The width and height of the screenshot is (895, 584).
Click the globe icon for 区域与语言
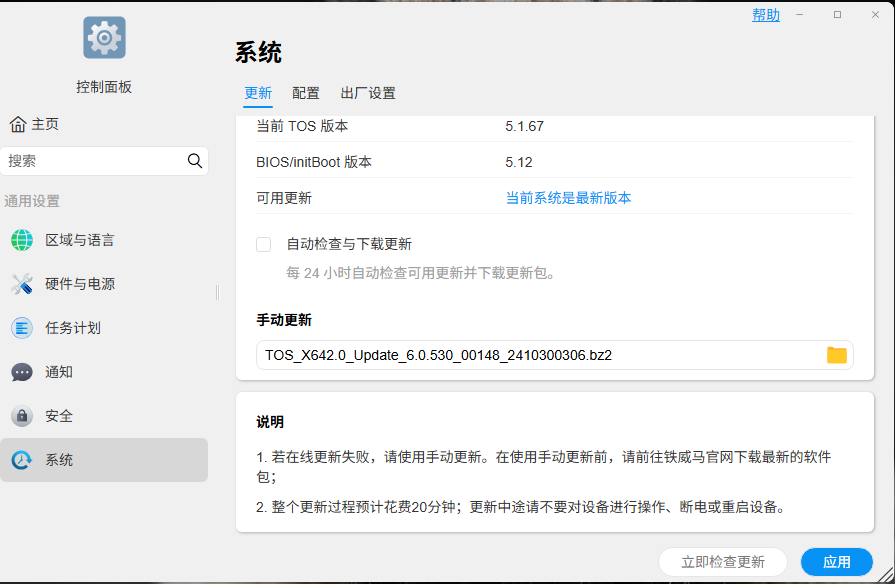coord(22,240)
